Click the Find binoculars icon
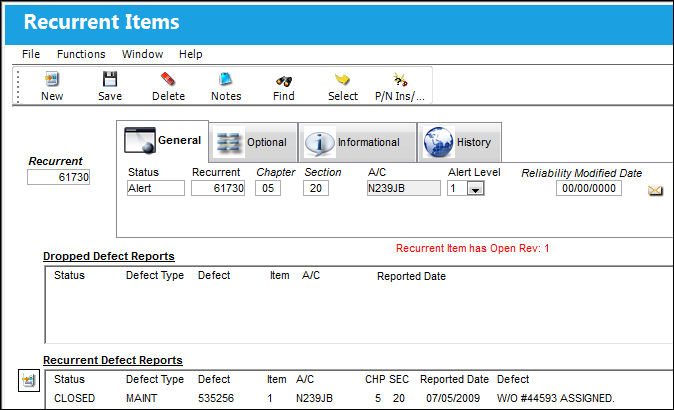The height and width of the screenshot is (410, 674). coord(284,80)
